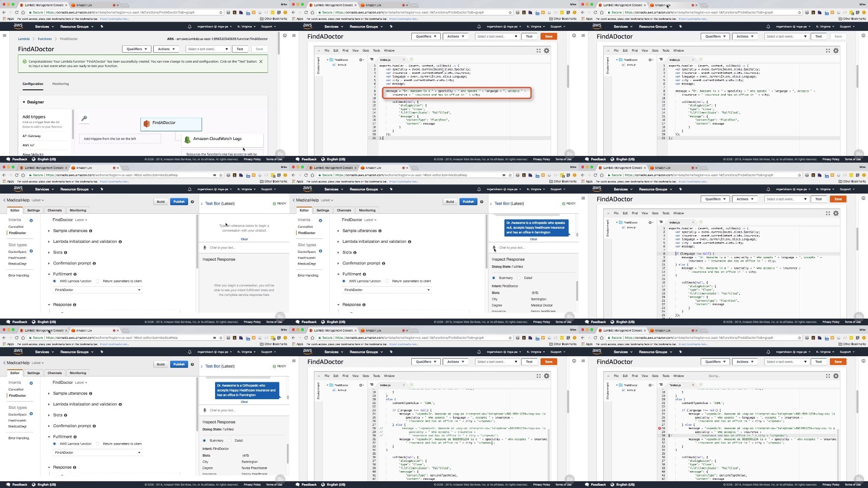Viewport: 868px width, 488px height.
Task: Open 'Select a test event' dropdown, Congratulations-banner window
Action: (208, 49)
